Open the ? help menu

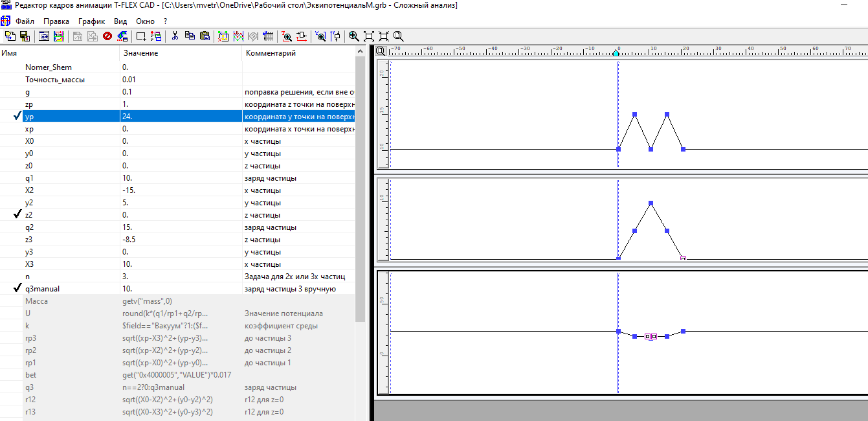165,21
